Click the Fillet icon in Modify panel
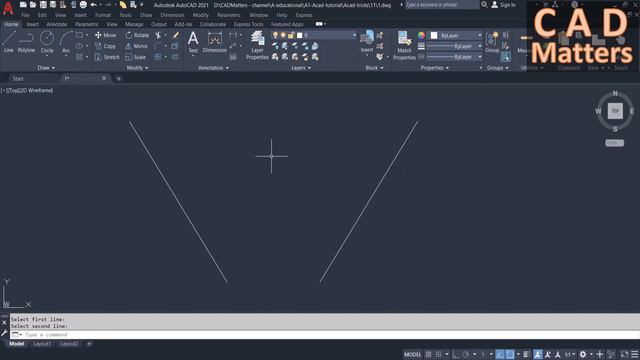The height and width of the screenshot is (360, 640). point(158,46)
